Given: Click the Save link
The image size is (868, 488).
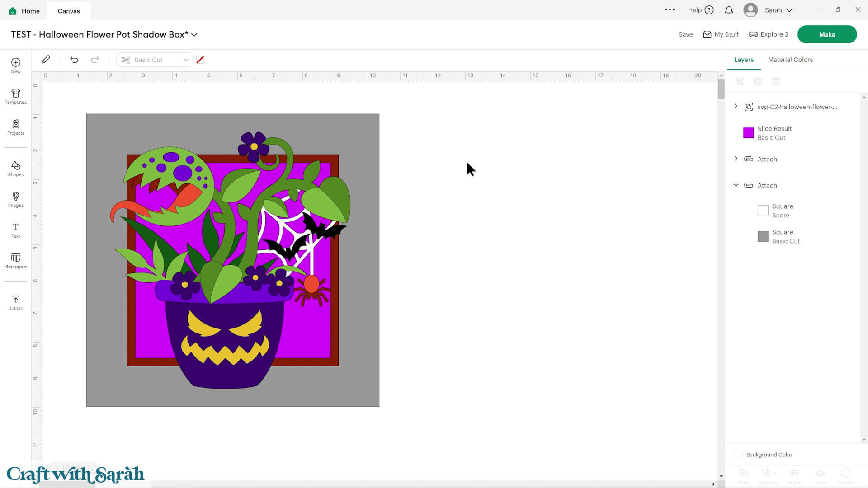Looking at the screenshot, I should click(685, 34).
